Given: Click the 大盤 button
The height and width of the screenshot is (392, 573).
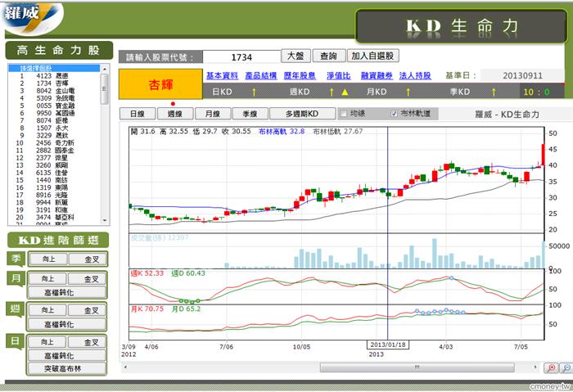Looking at the screenshot, I should pos(296,56).
